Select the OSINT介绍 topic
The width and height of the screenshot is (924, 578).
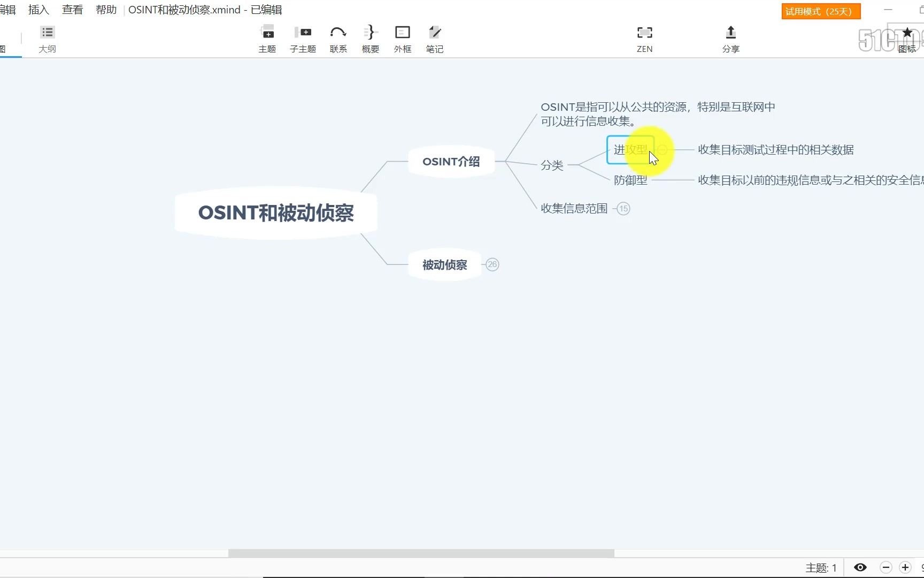[451, 162]
